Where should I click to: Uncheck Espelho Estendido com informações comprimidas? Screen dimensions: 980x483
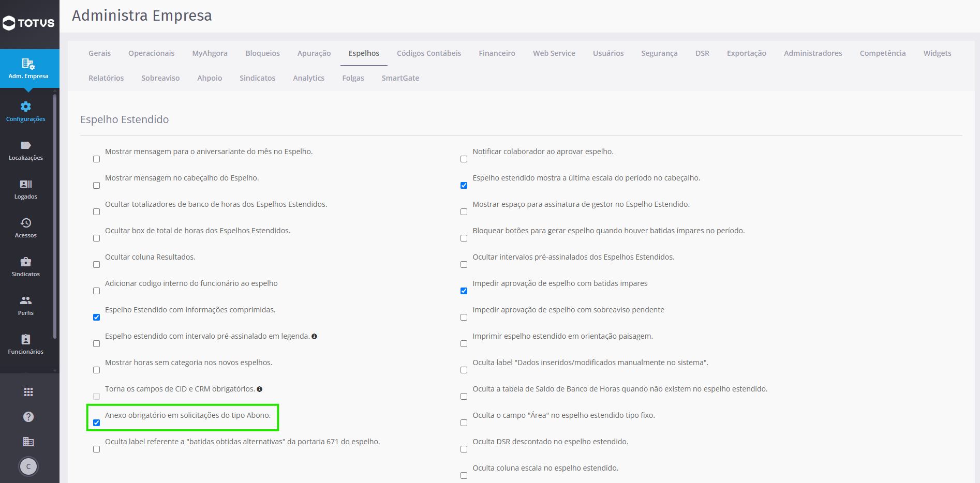[x=96, y=317]
